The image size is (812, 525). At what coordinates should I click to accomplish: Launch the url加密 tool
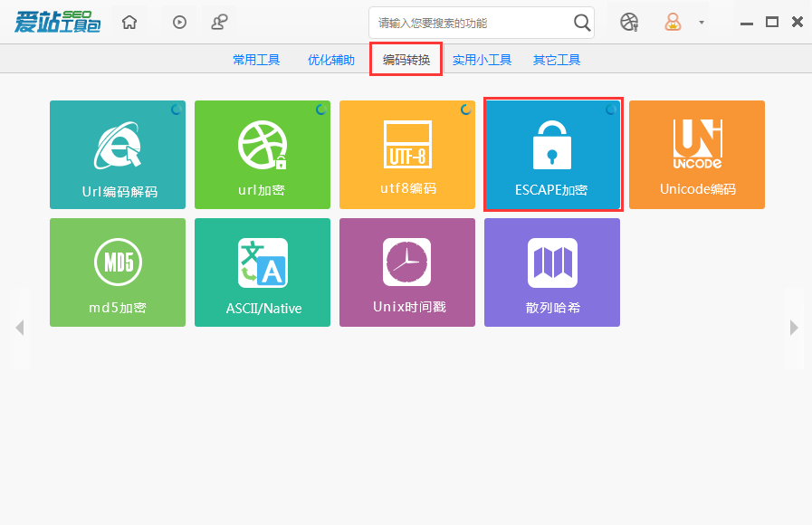click(262, 154)
